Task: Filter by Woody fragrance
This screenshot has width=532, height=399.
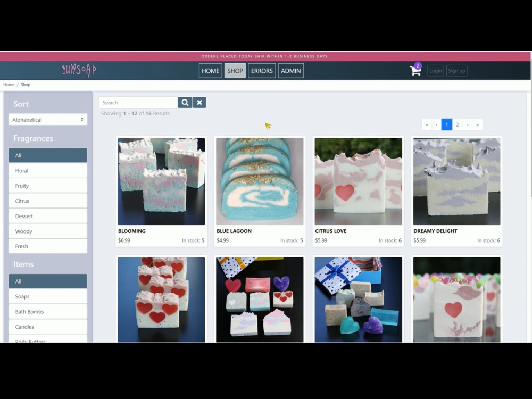Action: [x=48, y=231]
